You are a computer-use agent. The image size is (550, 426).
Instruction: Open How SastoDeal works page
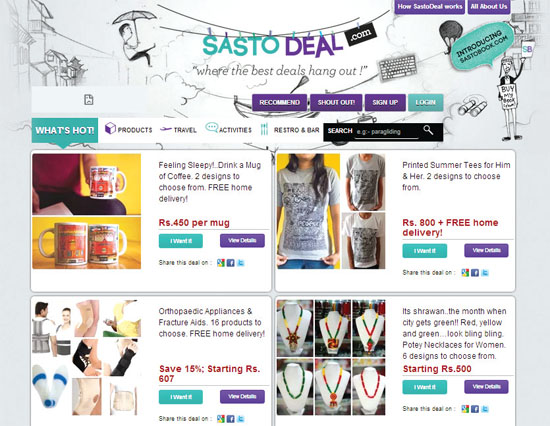coord(430,7)
